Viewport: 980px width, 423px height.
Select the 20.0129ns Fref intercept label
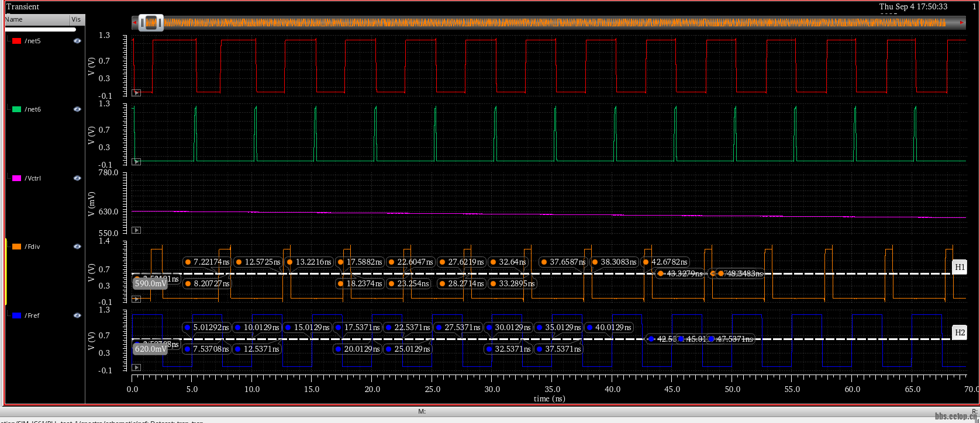tap(357, 349)
